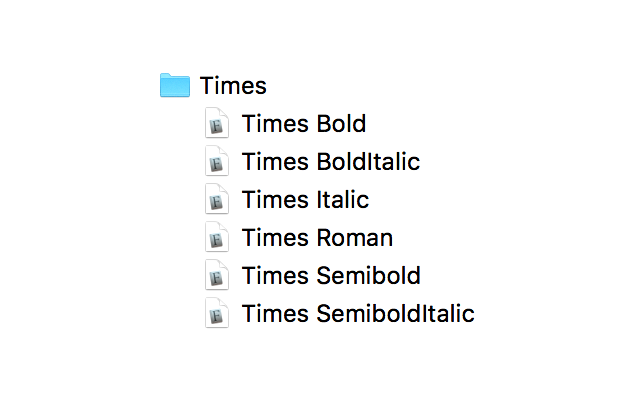
Task: Click the Times Roman font file icon
Action: (x=217, y=238)
